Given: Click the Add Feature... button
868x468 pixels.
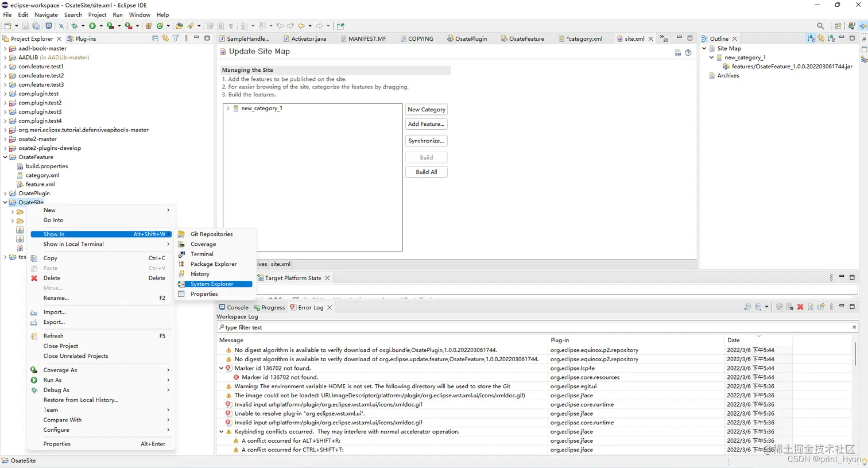Looking at the screenshot, I should pyautogui.click(x=427, y=124).
